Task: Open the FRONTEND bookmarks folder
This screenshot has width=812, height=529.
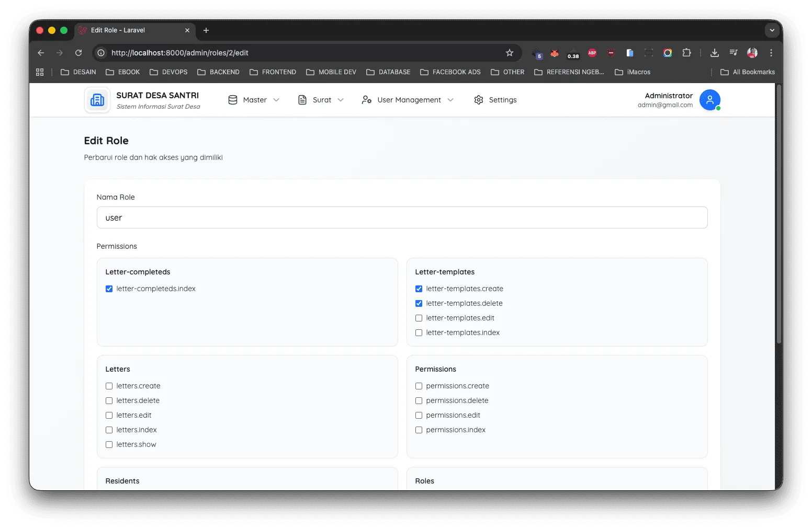Action: click(273, 72)
